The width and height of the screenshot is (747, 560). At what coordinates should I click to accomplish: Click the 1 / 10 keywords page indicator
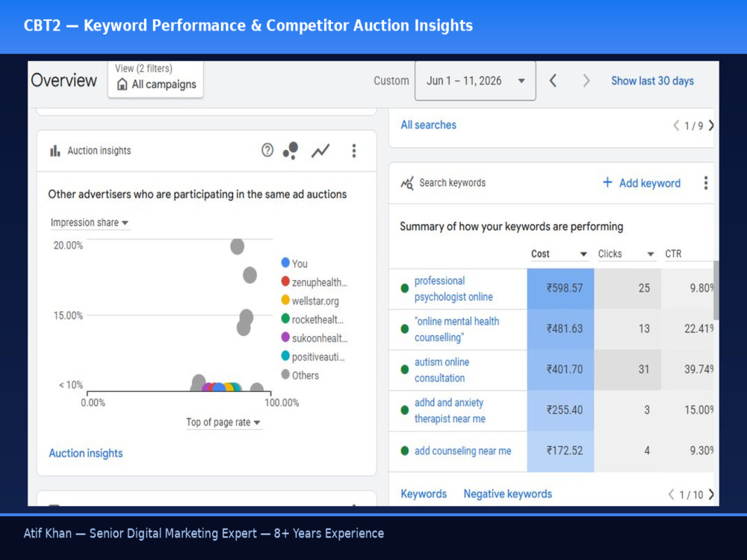click(x=691, y=495)
